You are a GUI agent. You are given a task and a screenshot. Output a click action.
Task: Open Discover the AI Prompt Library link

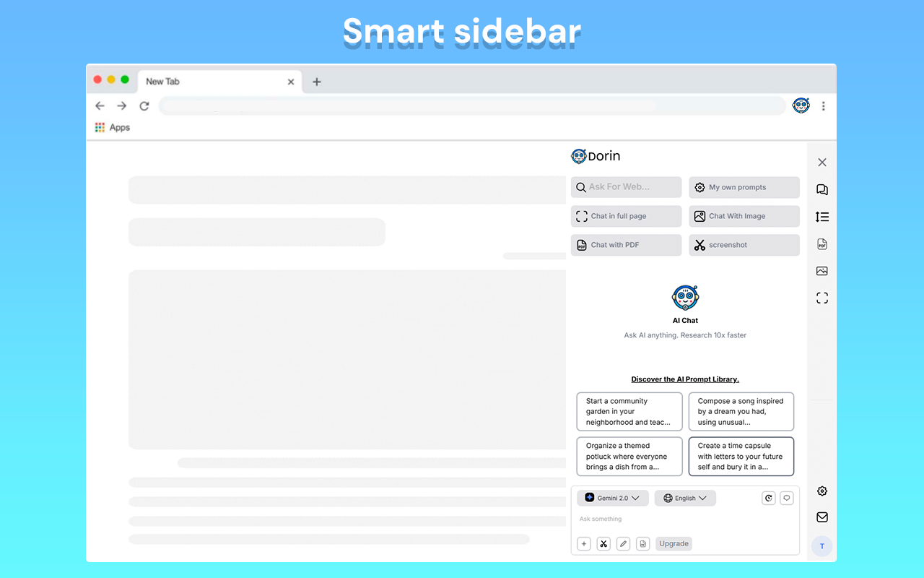685,379
